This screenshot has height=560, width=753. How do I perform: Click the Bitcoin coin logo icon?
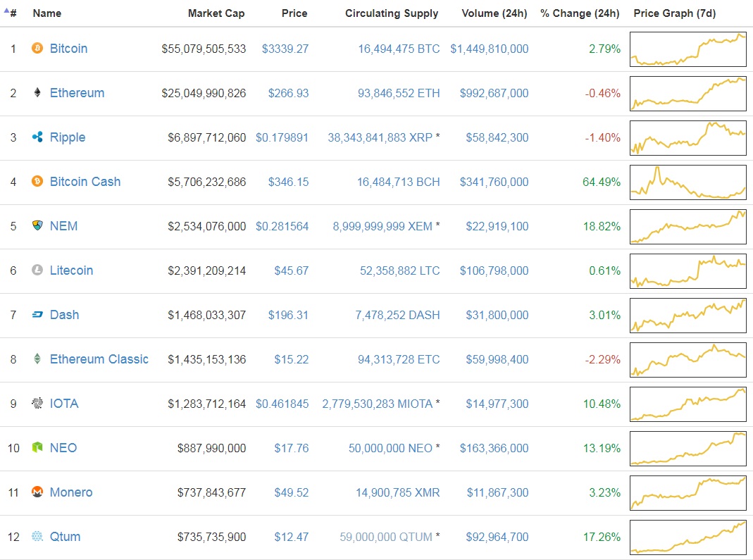pos(37,48)
